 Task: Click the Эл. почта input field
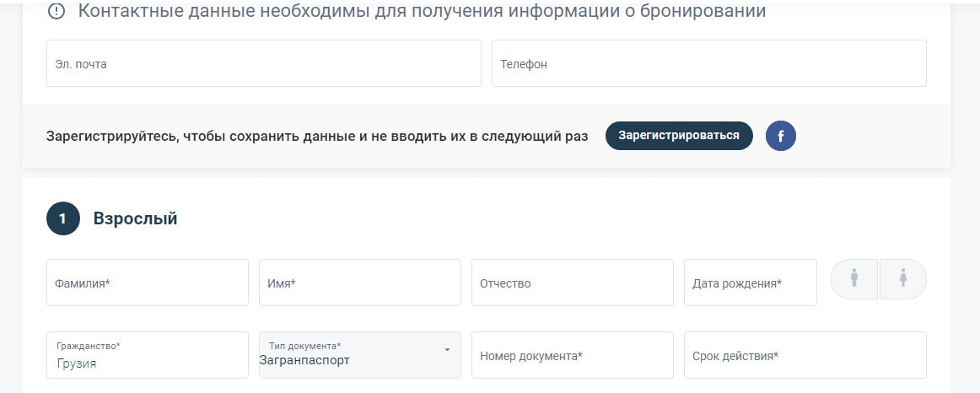click(263, 63)
